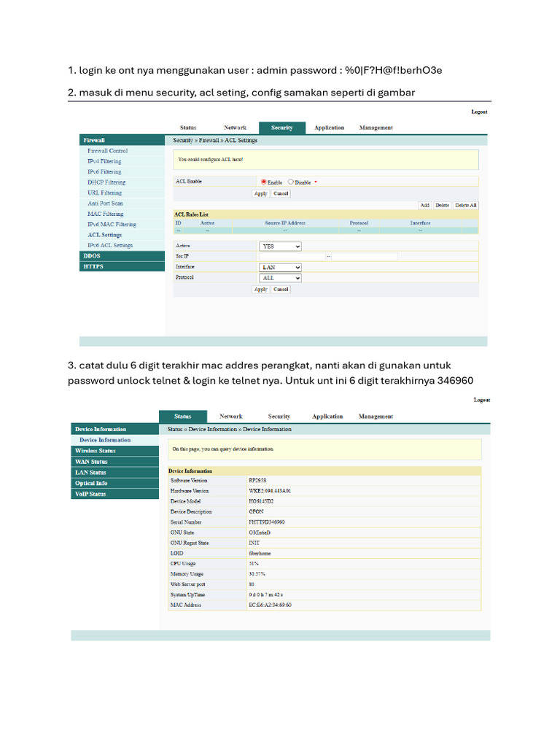Screen dimensions: 560x747
Task: Click the Add rule button
Action: tap(425, 205)
